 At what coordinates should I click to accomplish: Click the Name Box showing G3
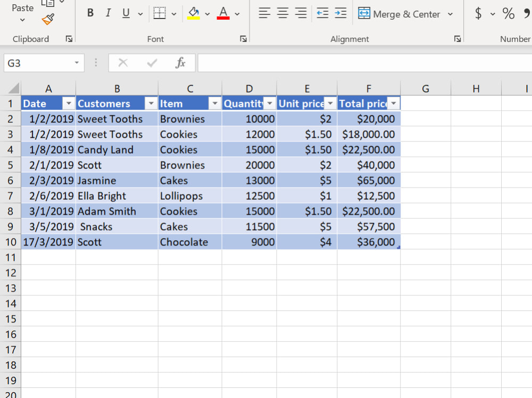(38, 63)
